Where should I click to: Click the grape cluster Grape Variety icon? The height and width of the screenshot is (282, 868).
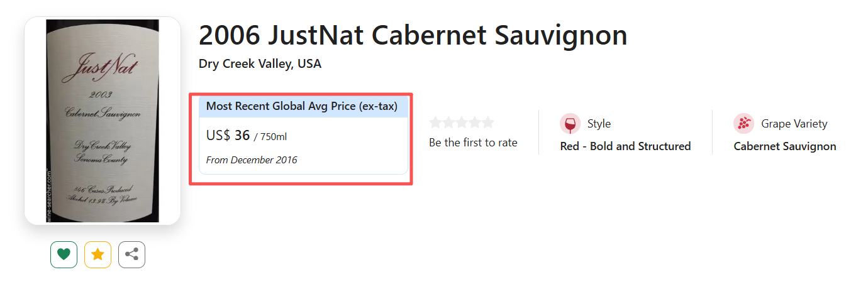pyautogui.click(x=743, y=124)
